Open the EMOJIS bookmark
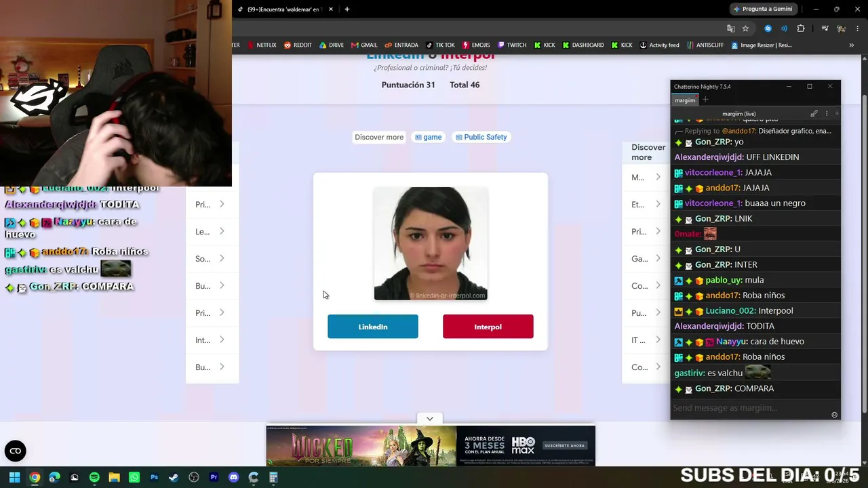 (476, 45)
